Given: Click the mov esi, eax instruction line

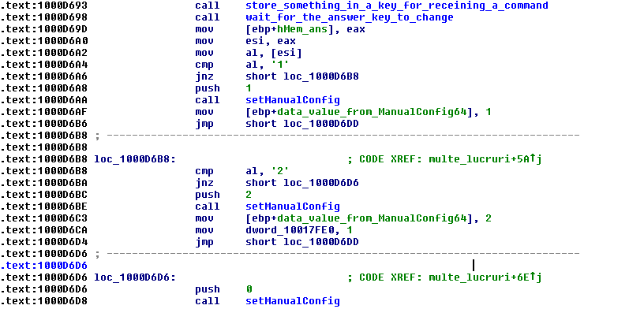Looking at the screenshot, I should click(245, 41).
